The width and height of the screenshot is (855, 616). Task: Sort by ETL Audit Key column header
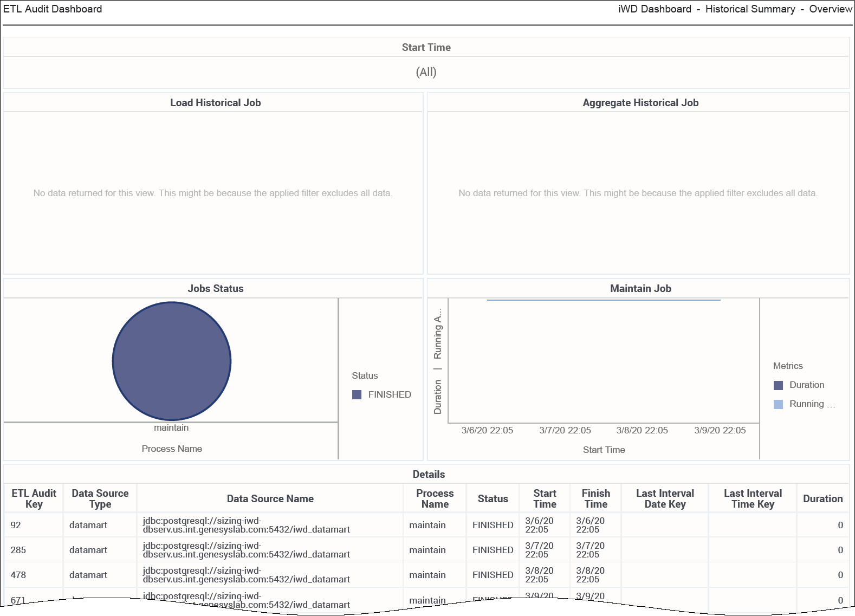point(34,498)
